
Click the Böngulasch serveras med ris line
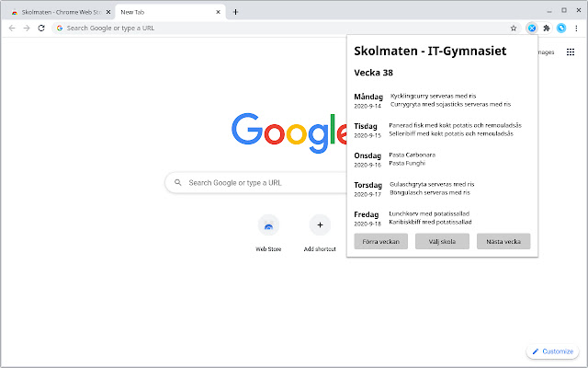pyautogui.click(x=430, y=192)
